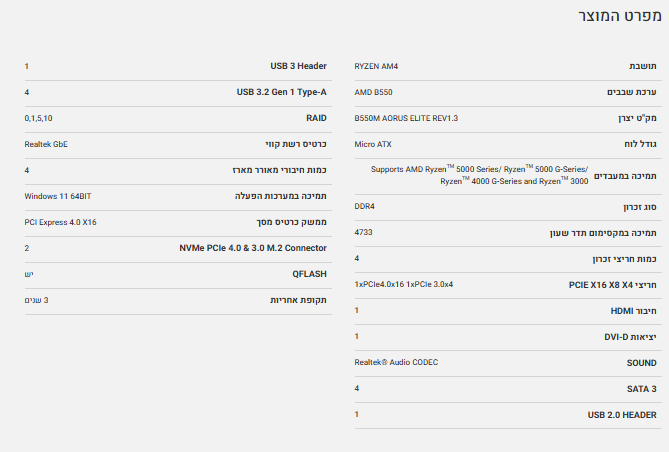669x452 pixels.
Task: Click the '0,1,5,10' RAID value
Action: 38,118
